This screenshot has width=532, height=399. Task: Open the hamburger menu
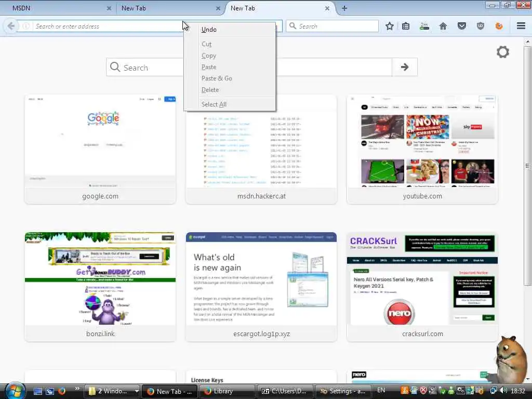coord(521,26)
